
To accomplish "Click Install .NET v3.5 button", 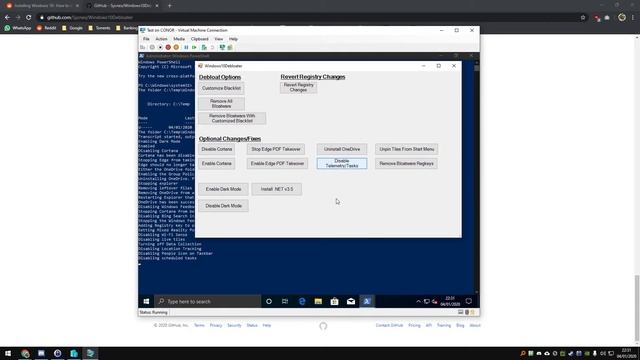I will point(277,189).
